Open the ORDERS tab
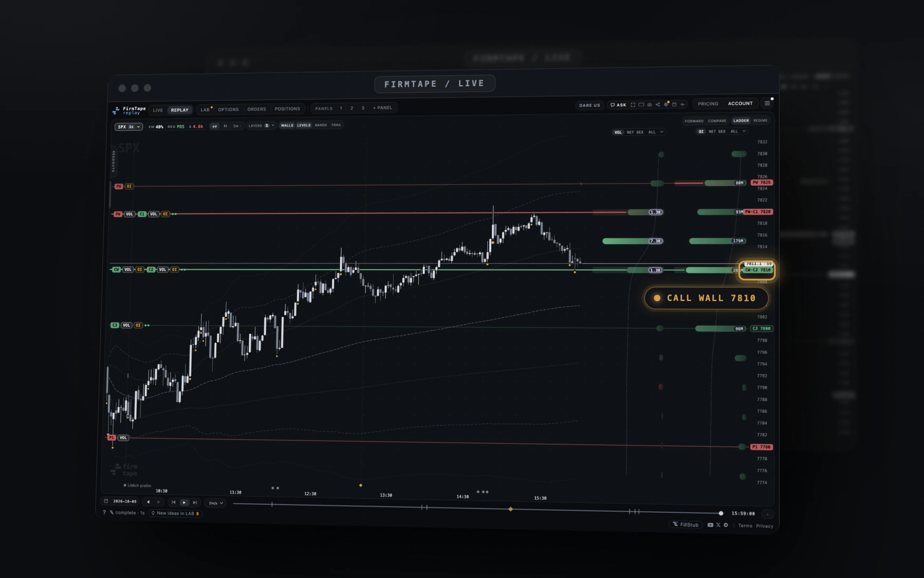The image size is (924, 578). pos(256,109)
